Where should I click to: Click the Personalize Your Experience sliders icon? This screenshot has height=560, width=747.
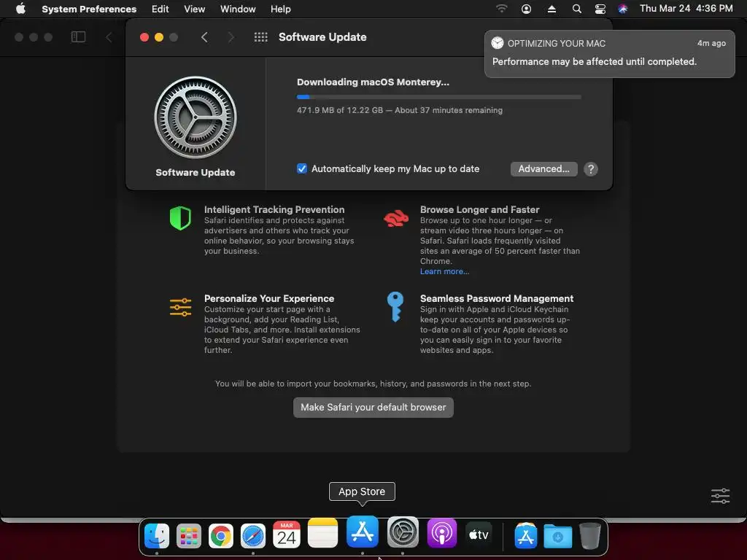181,307
